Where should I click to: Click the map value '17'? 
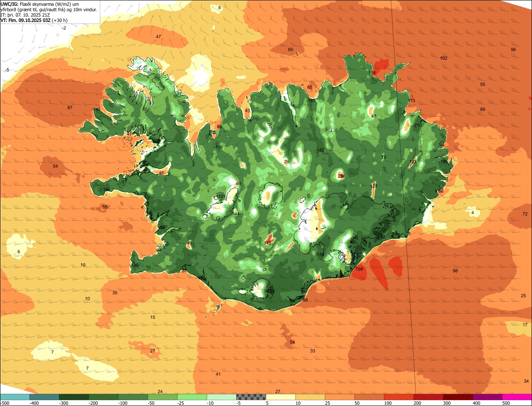coord(525,325)
